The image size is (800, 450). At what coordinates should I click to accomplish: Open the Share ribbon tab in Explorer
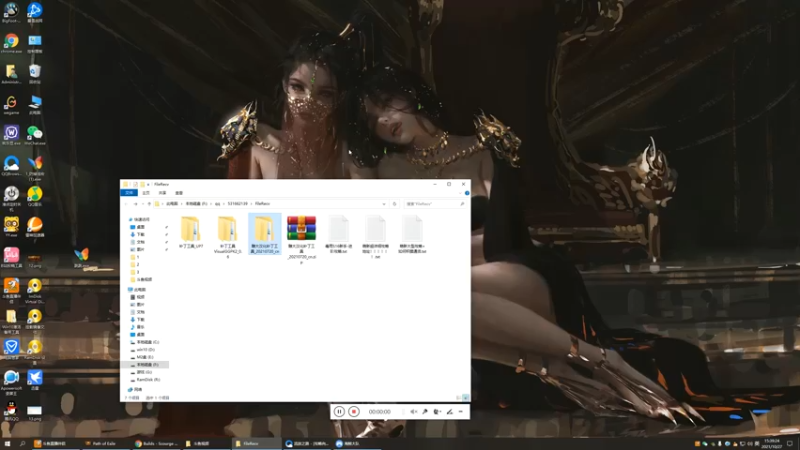162,193
